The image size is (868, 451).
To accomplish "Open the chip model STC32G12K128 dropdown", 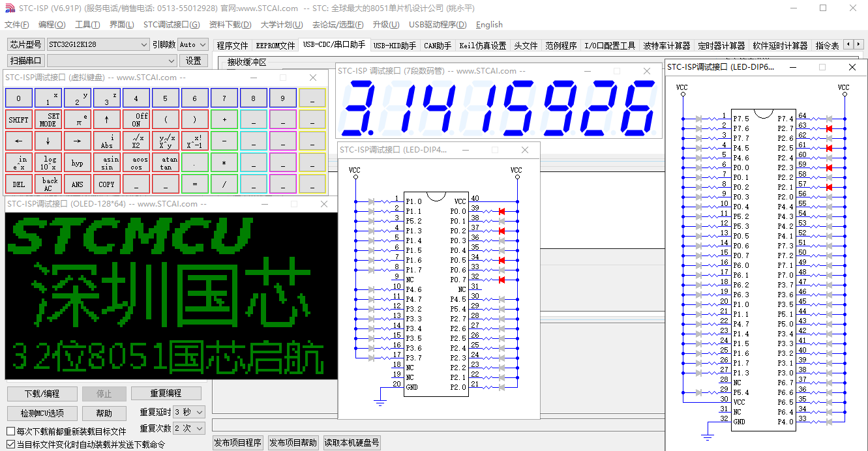I will point(98,44).
